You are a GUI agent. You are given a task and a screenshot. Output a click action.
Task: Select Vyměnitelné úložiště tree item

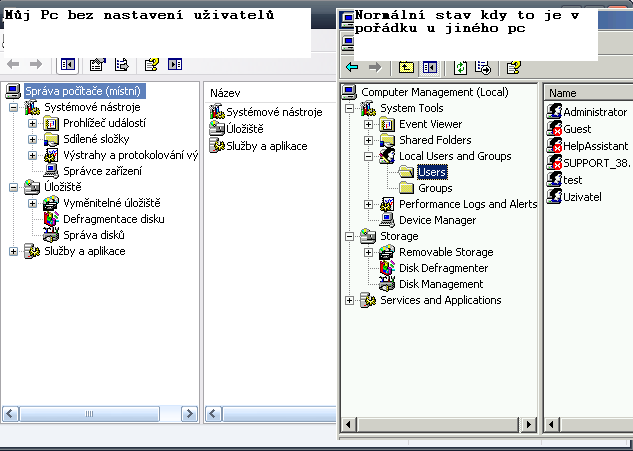click(x=112, y=203)
